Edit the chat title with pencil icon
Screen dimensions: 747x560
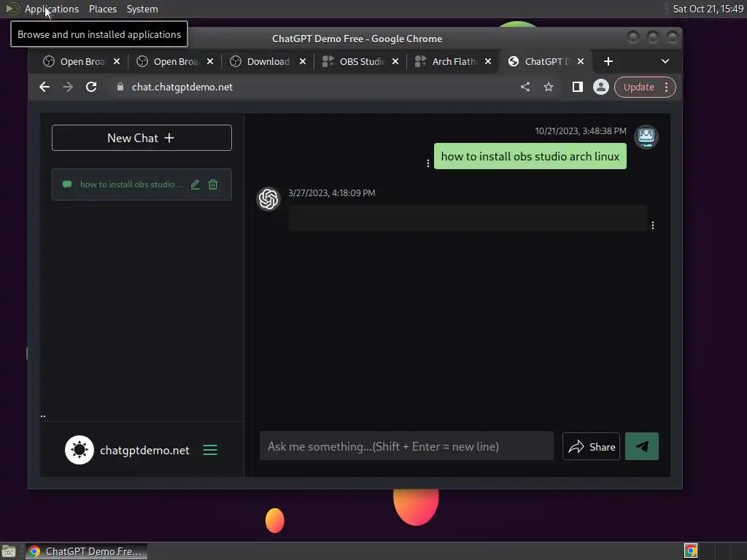(x=196, y=184)
